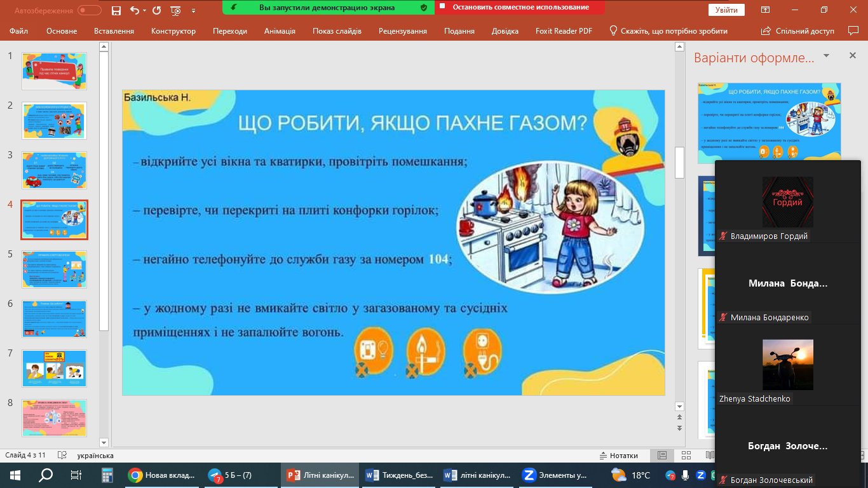Image resolution: width=868 pixels, height=488 pixels.
Task: Click the main slide area scroll-down arrow
Action: tap(679, 407)
